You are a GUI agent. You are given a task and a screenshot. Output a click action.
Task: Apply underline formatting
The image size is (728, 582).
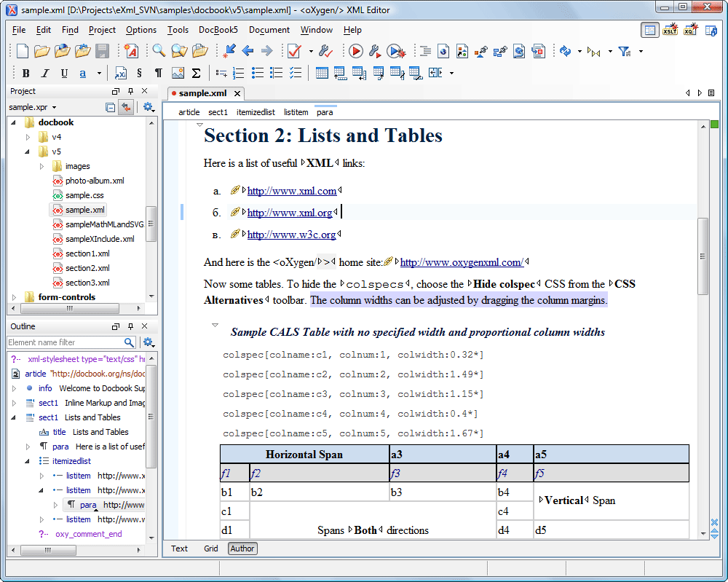click(64, 74)
